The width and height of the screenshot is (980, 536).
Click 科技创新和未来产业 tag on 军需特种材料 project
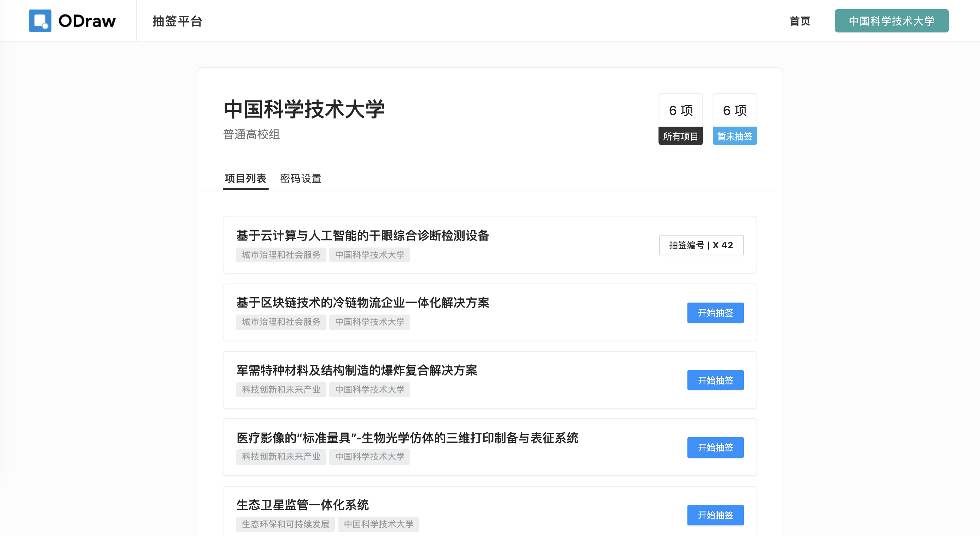281,389
